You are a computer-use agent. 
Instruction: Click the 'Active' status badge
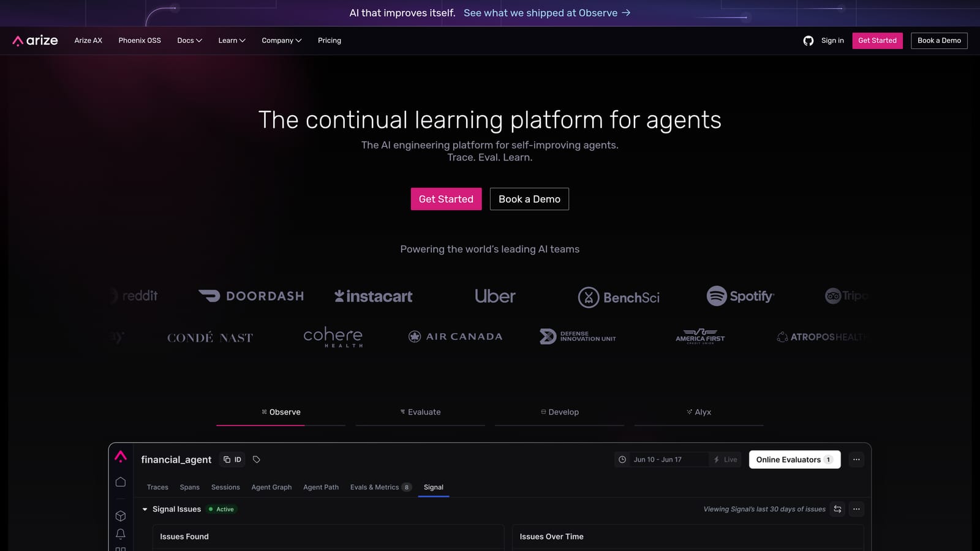click(x=221, y=509)
